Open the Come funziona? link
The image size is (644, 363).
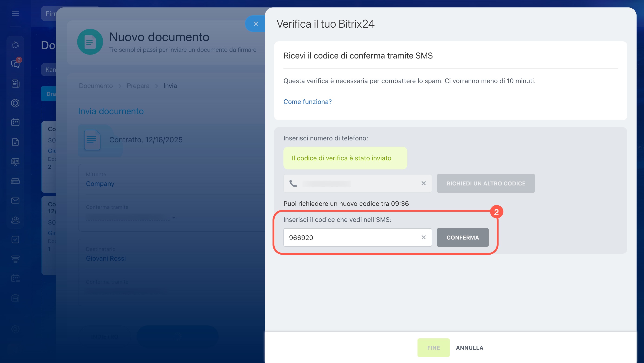(307, 102)
